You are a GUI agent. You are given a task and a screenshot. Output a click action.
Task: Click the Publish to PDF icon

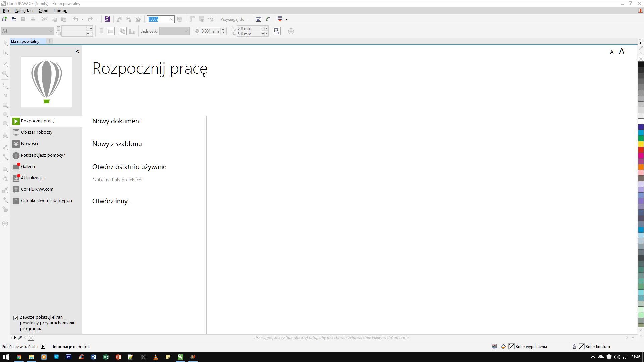138,19
